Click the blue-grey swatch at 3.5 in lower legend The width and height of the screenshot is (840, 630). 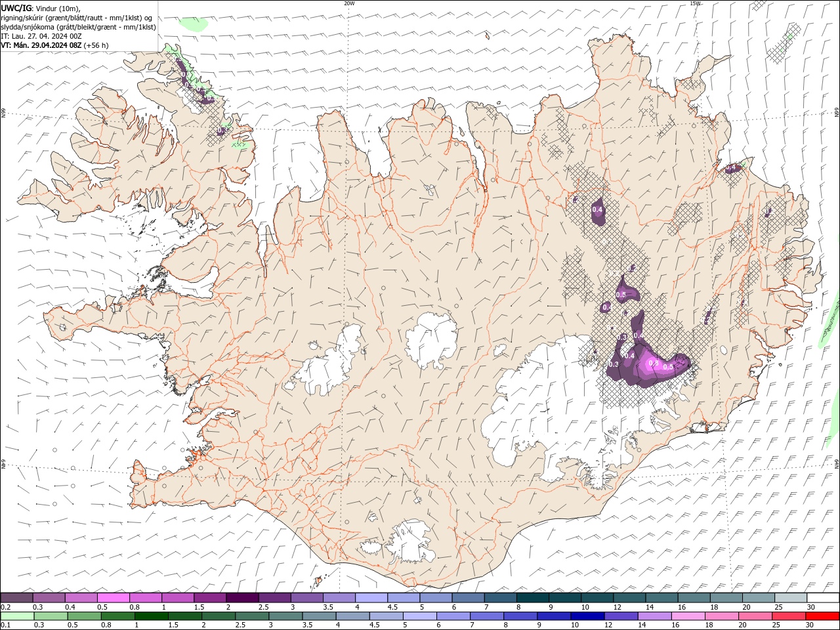pos(319,616)
